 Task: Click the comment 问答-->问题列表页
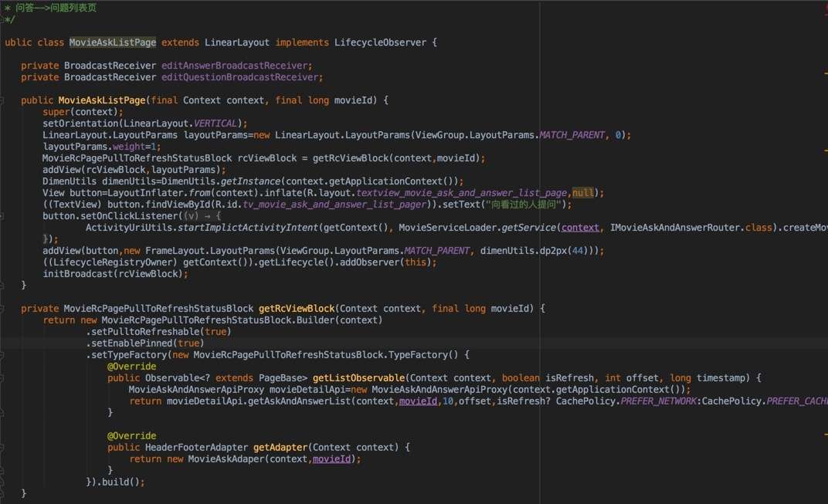[x=56, y=8]
